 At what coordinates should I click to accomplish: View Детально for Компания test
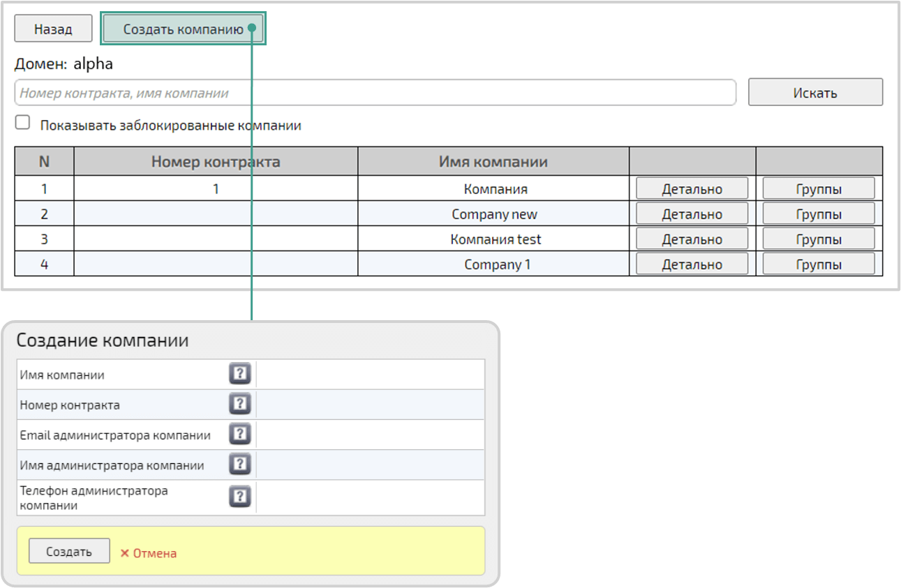[x=692, y=239]
